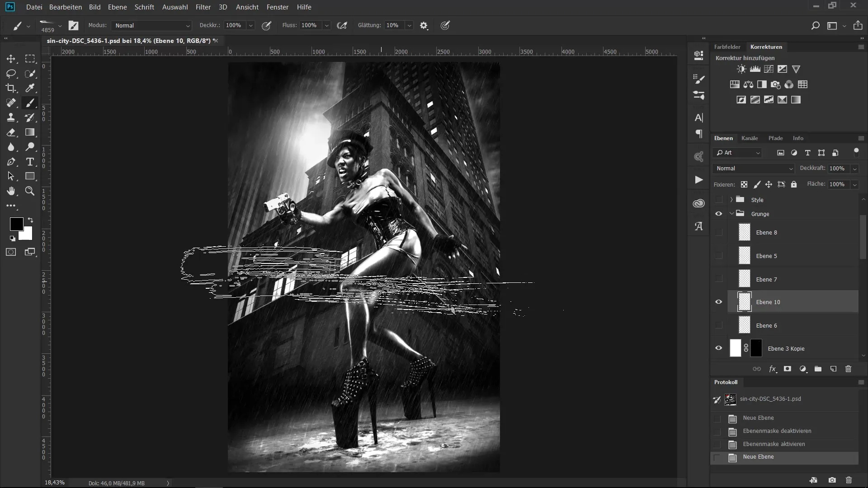
Task: Open the Deckkr. opacity dropdown arrow
Action: click(x=251, y=26)
